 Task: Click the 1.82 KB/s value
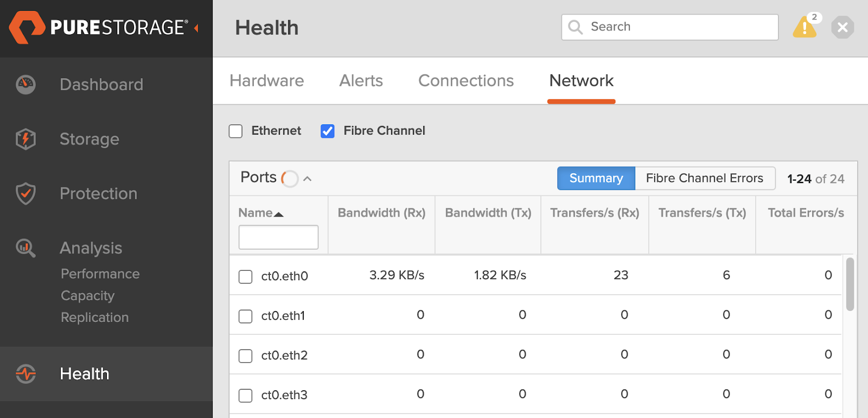[x=500, y=275]
